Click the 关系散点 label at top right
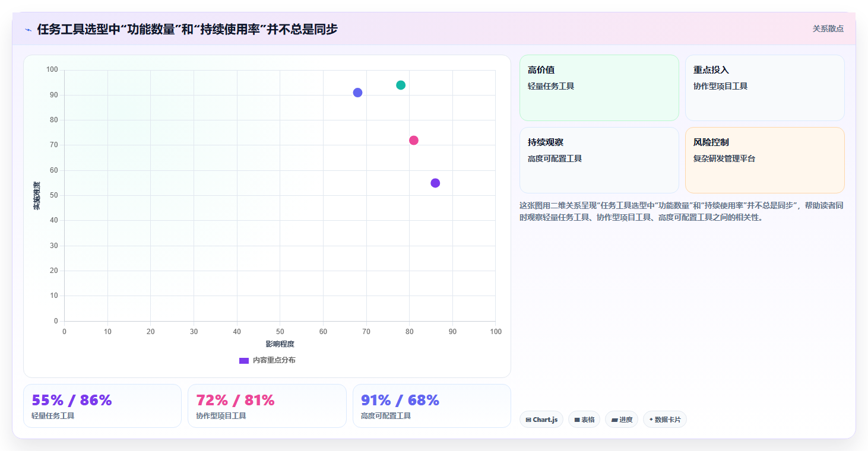 point(828,28)
